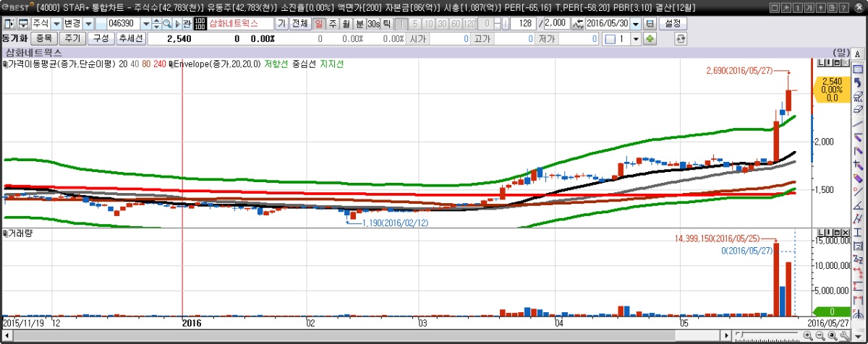This screenshot has width=868, height=344.
Task: Click the 전체 button
Action: (x=299, y=24)
